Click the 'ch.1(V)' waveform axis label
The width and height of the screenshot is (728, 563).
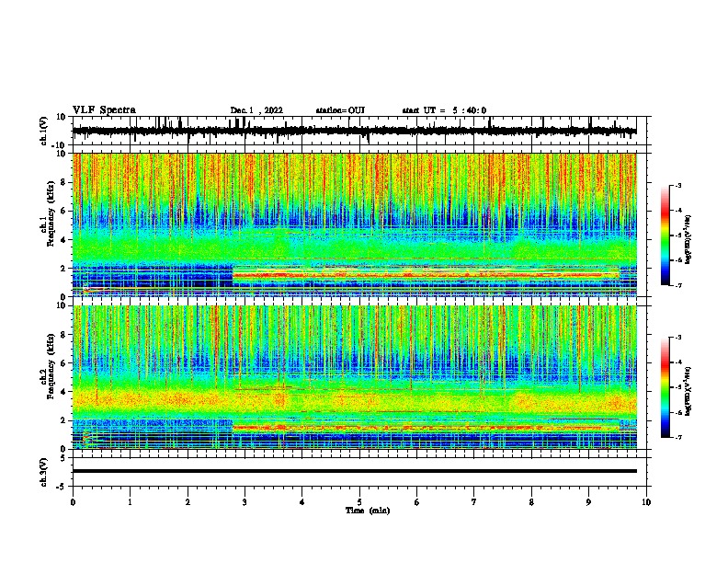44,131
